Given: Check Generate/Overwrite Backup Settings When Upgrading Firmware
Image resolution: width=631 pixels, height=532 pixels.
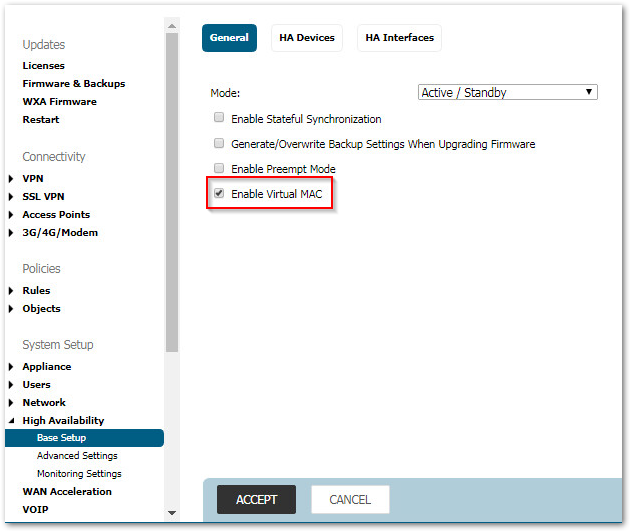Looking at the screenshot, I should pos(219,144).
